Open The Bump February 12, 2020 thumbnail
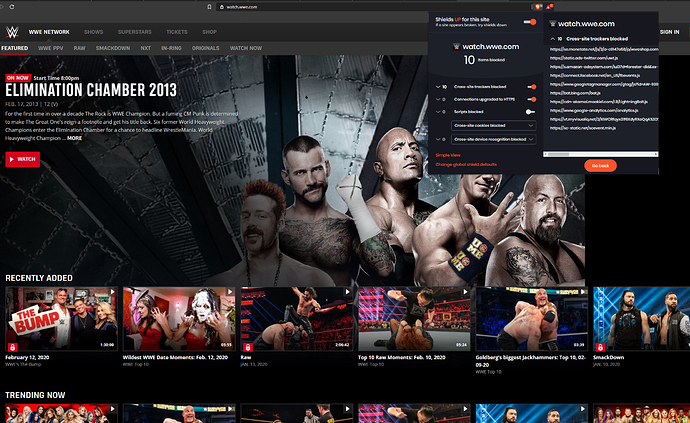 [x=61, y=319]
